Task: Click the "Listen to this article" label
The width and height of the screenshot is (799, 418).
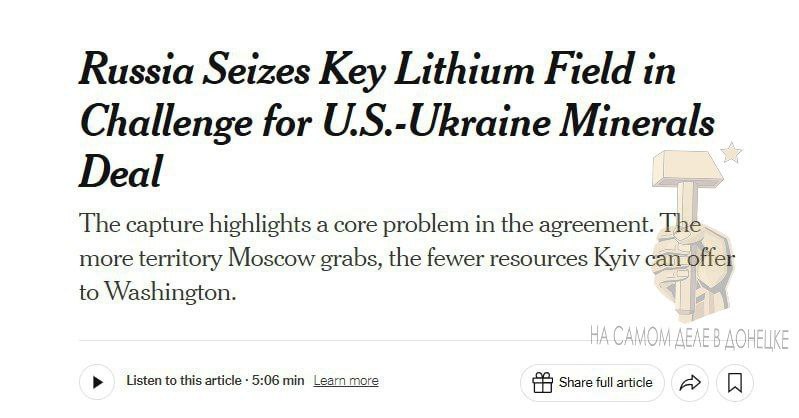Action: point(184,381)
